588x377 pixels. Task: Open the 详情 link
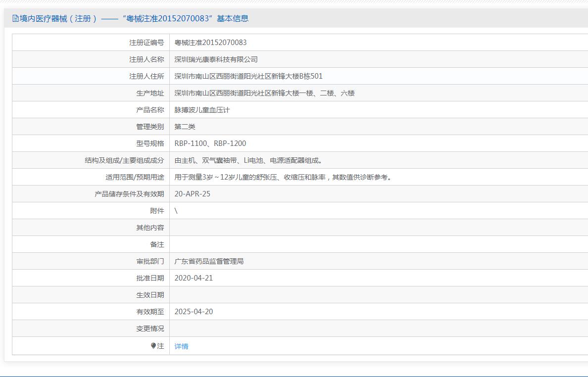(x=181, y=346)
